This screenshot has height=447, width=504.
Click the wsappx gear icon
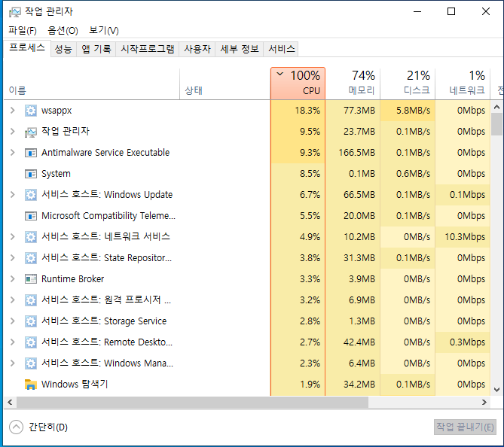tap(31, 111)
